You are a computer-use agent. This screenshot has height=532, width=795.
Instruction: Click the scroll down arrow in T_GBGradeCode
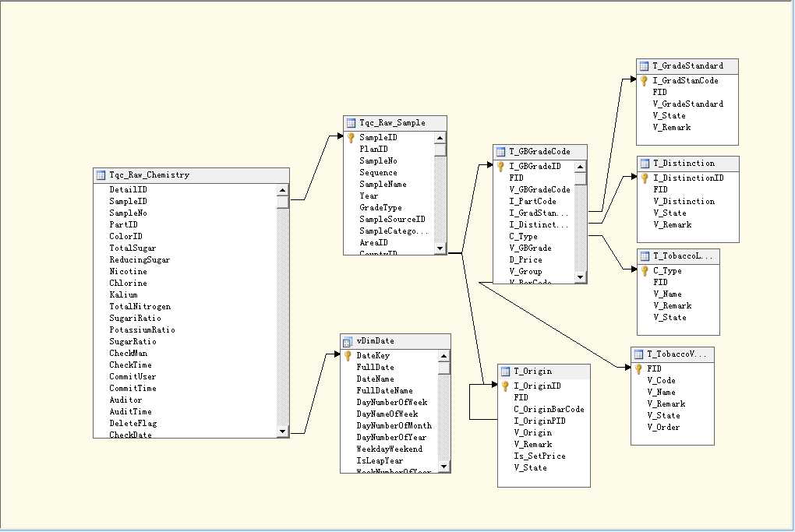click(x=580, y=277)
